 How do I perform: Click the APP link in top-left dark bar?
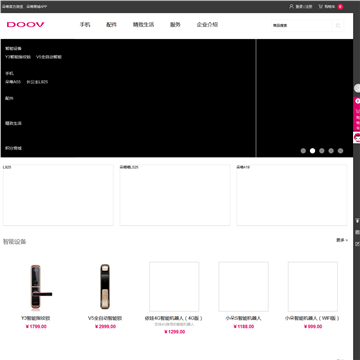37,6
